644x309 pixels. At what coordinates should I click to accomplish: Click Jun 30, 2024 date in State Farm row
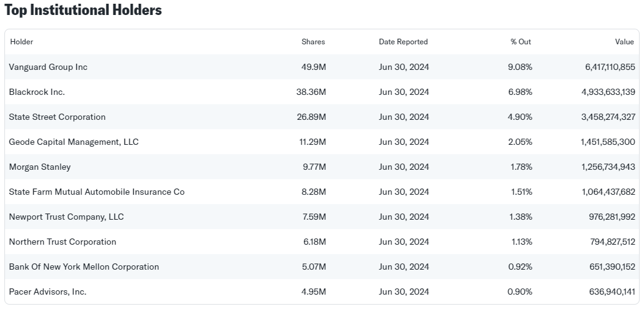(x=404, y=192)
